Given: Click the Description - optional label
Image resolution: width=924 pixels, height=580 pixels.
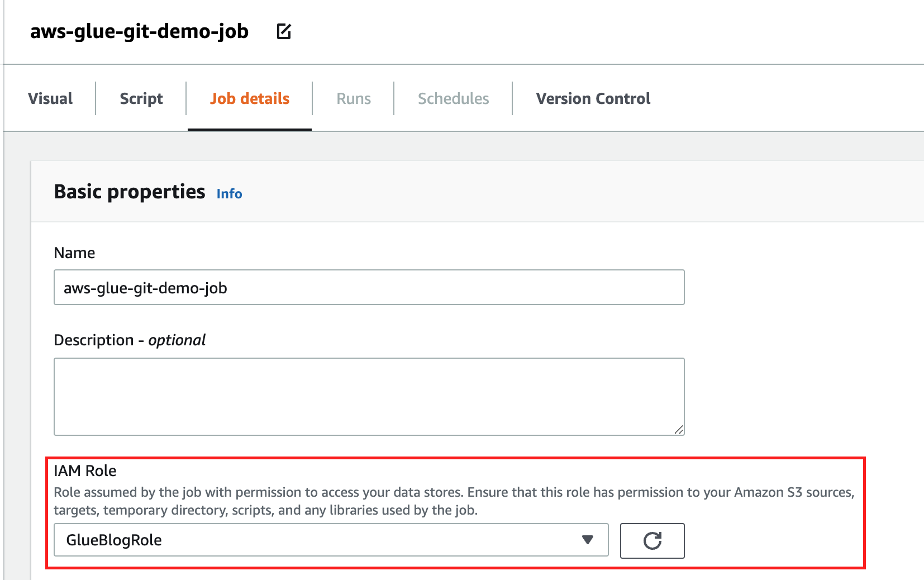Looking at the screenshot, I should click(x=130, y=340).
